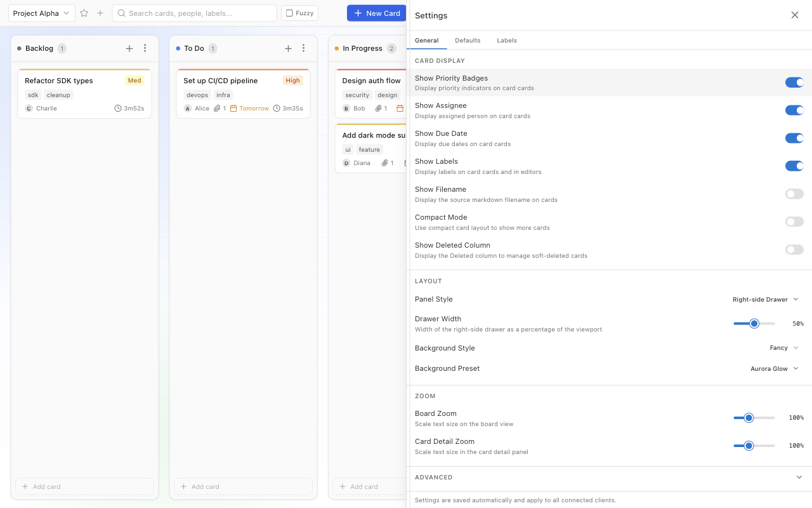The height and width of the screenshot is (508, 812).
Task: Click the Board Zoom slider handle
Action: [750, 417]
